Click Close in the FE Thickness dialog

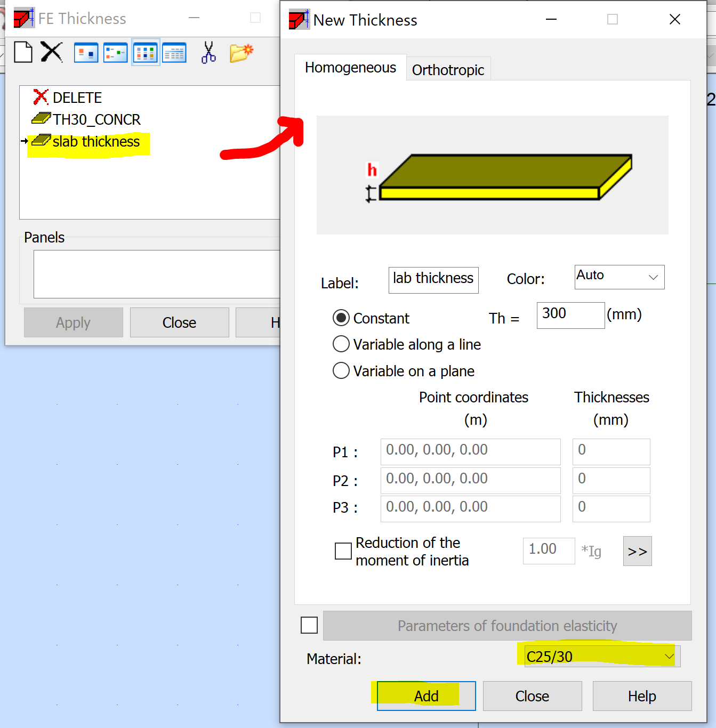pos(179,322)
